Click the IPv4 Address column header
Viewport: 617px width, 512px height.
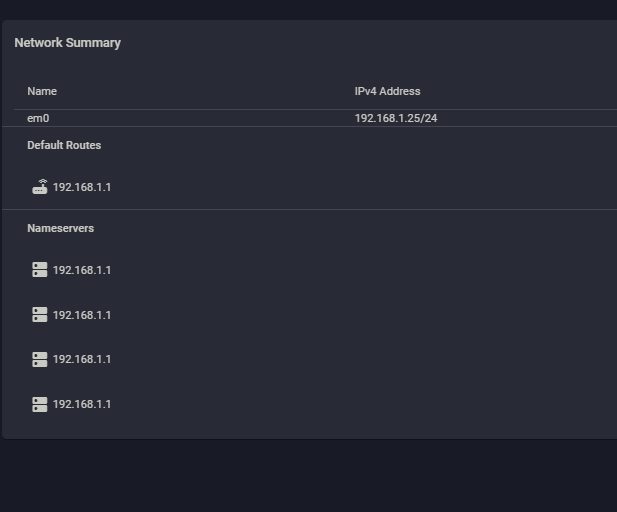387,91
